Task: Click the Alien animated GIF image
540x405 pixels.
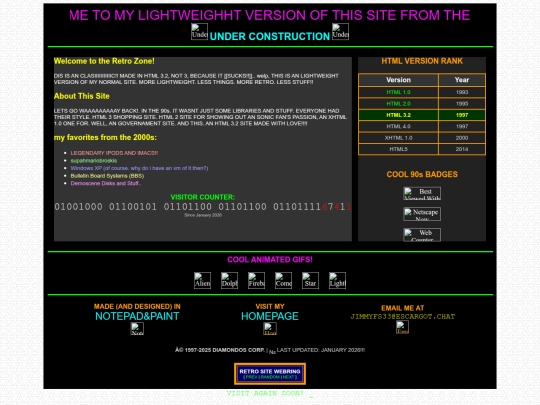Action: tap(202, 280)
